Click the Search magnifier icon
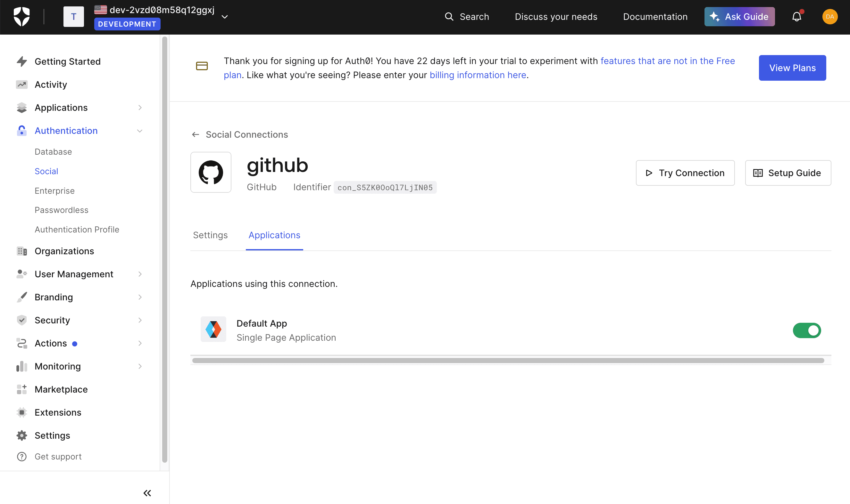 coord(449,16)
